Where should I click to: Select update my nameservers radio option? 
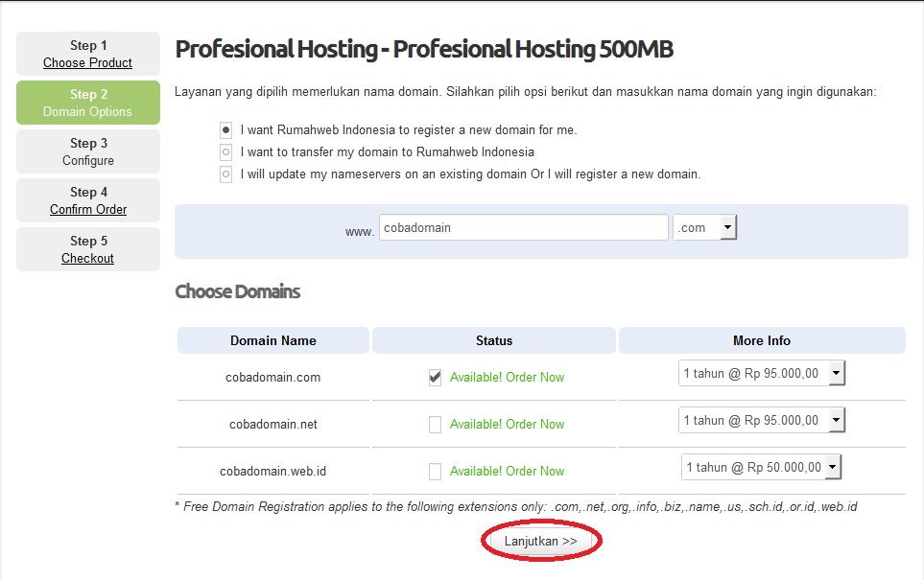(225, 174)
